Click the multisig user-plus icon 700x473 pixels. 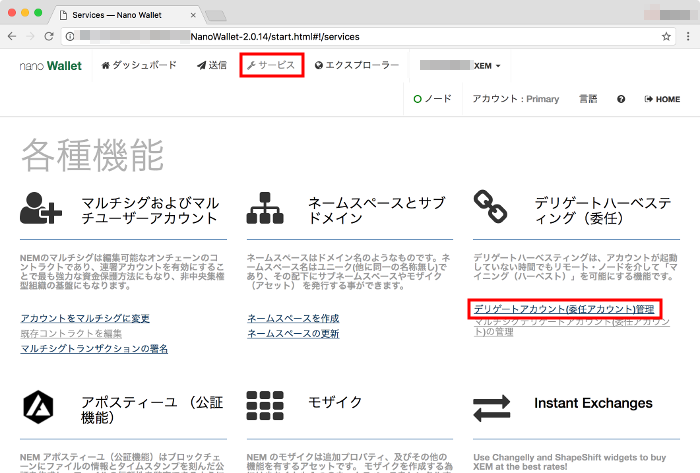(42, 207)
